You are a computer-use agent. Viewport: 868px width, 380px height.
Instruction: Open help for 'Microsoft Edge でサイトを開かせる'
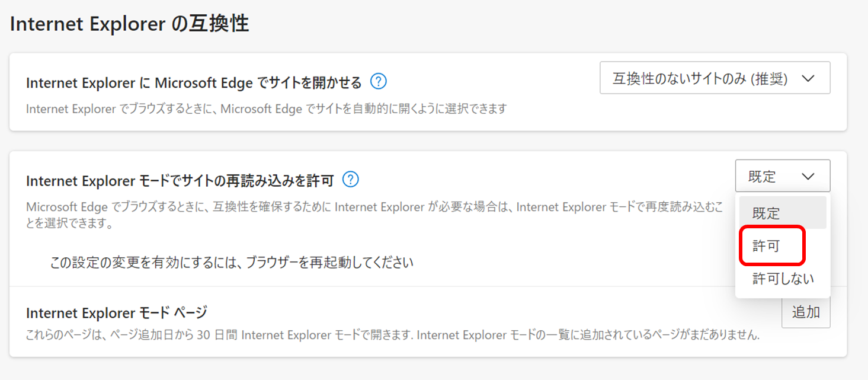click(x=378, y=81)
